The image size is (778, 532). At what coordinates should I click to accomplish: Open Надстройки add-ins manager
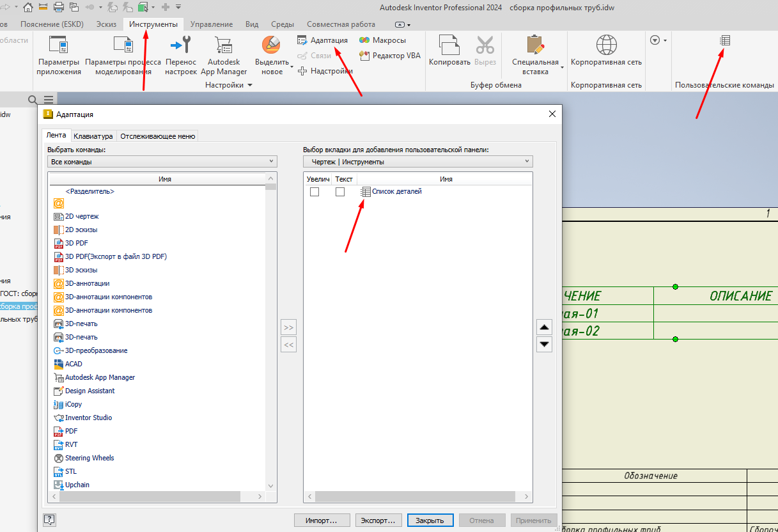325,71
